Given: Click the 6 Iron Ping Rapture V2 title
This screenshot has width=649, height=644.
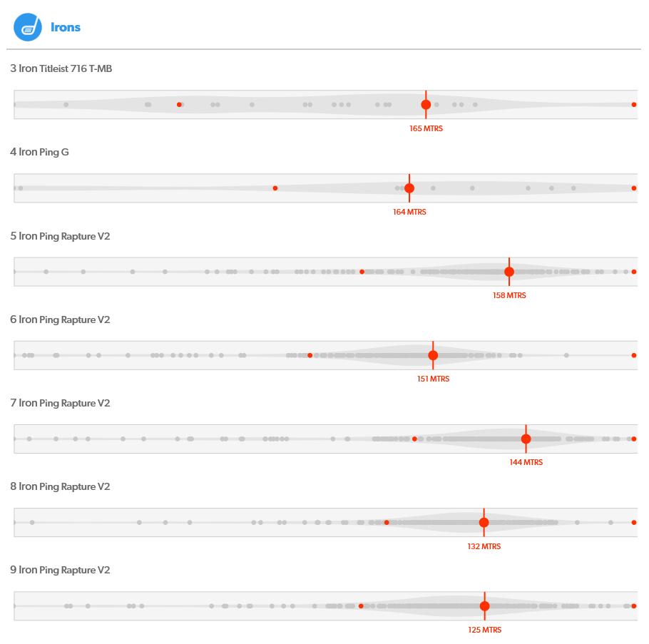Looking at the screenshot, I should click(x=61, y=320).
